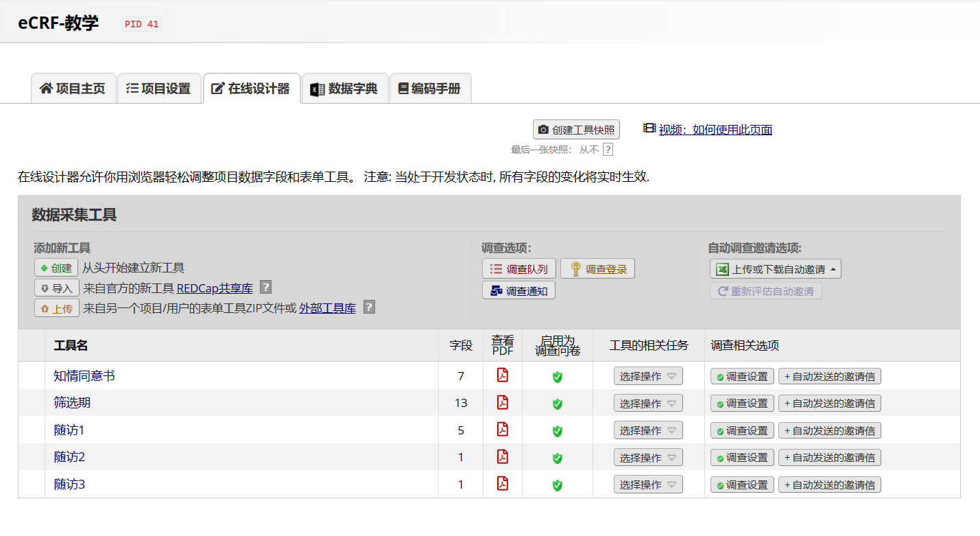Click the help icon beside 最后一张快照
The height and width of the screenshot is (536, 980).
coord(606,149)
